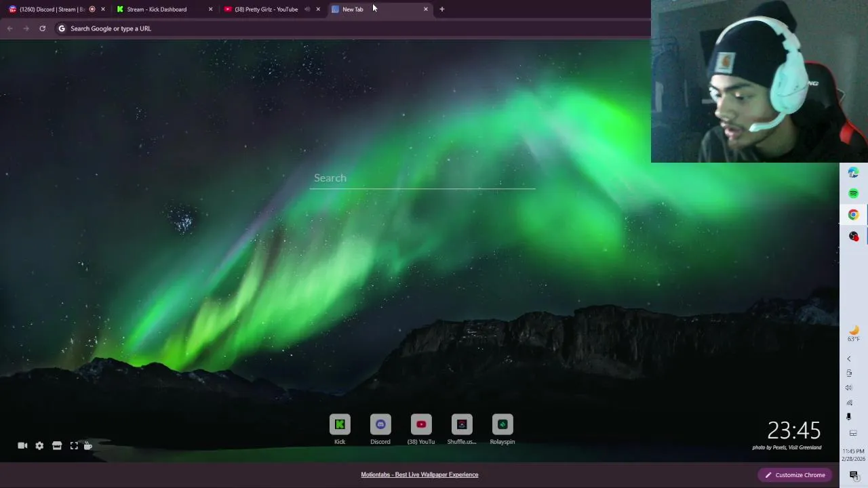Close the Discord Stream tab
This screenshot has width=868, height=488.
pyautogui.click(x=103, y=9)
